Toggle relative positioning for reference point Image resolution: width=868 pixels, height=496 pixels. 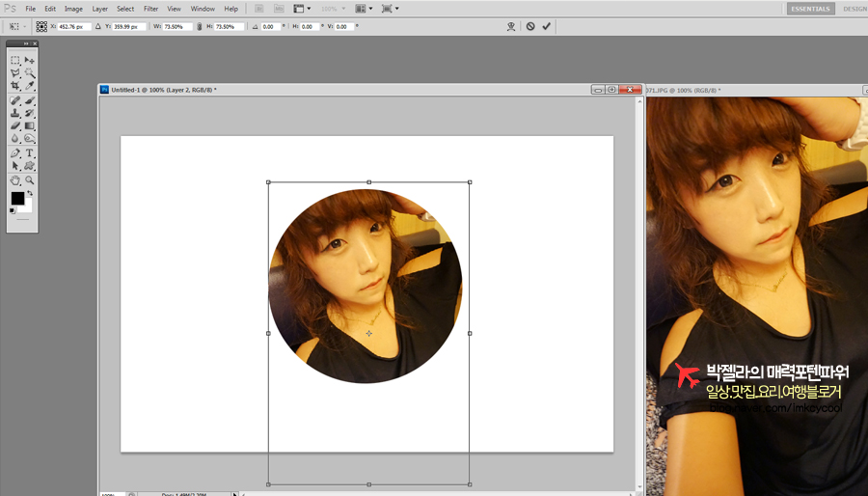point(98,26)
